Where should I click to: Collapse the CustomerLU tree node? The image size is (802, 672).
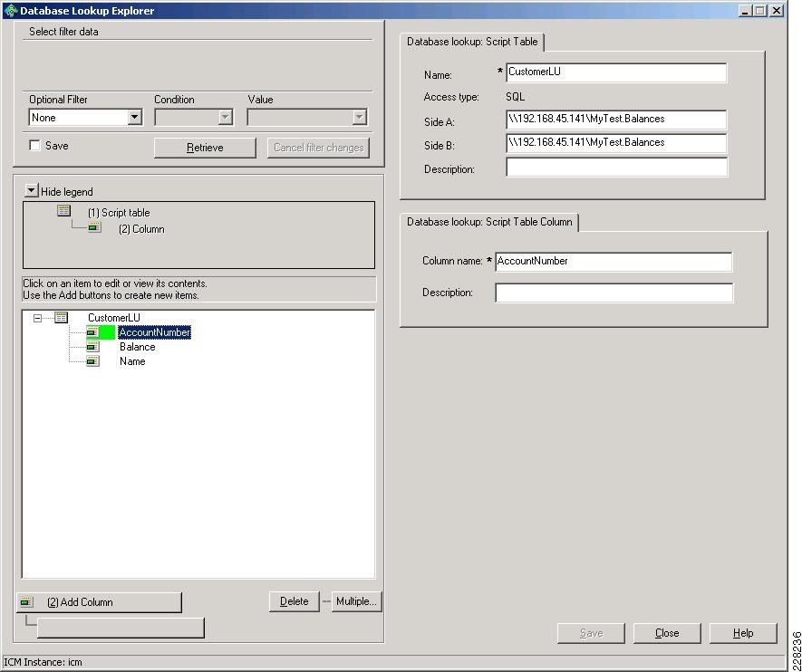tap(37, 318)
